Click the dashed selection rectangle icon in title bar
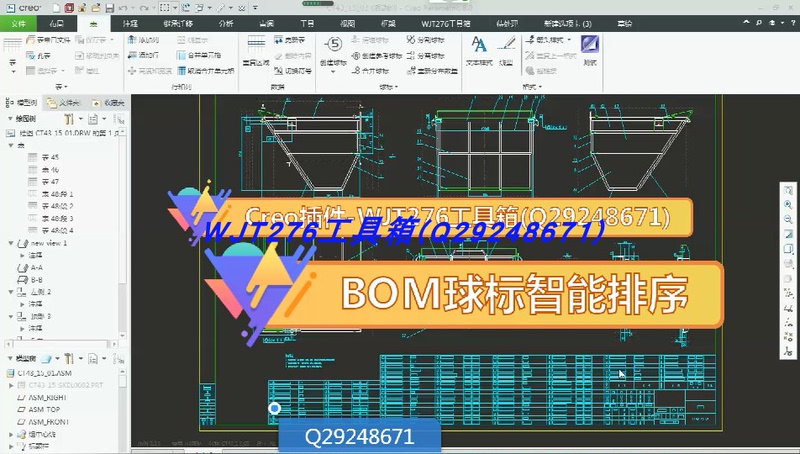Screen dimensions: 800x454 pyautogui.click(x=164, y=8)
